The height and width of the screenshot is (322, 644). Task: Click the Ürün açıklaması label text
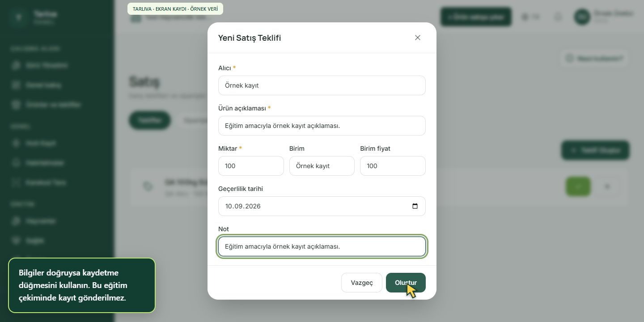pyautogui.click(x=242, y=108)
